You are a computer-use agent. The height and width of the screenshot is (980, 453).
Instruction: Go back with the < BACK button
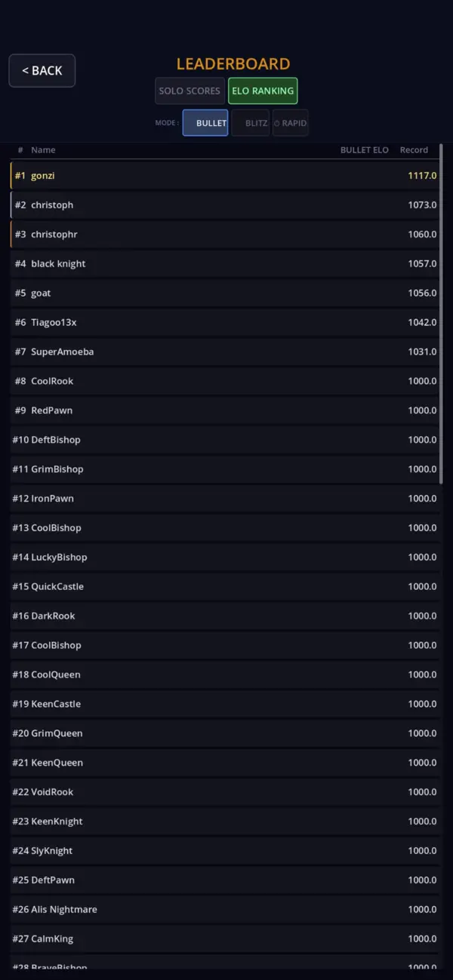[x=42, y=70]
